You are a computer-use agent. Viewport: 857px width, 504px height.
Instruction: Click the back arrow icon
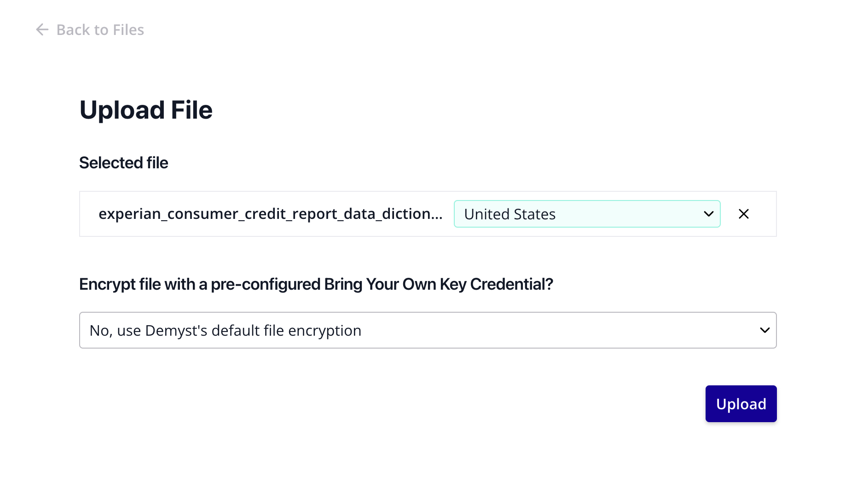42,30
